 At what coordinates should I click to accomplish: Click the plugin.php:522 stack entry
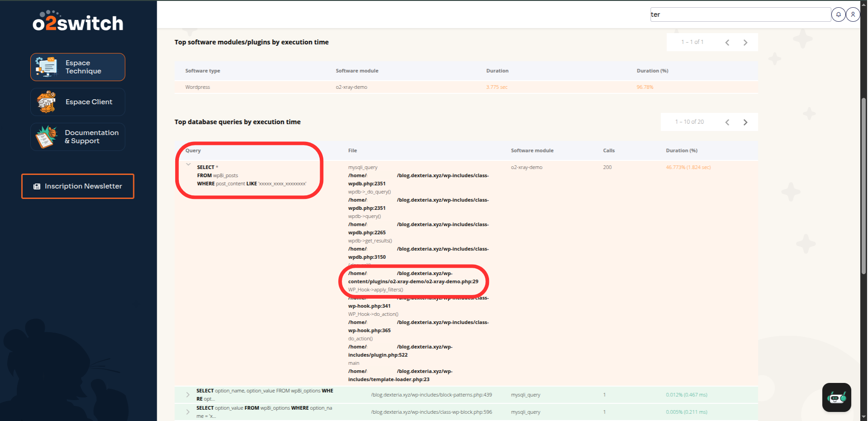[400, 351]
